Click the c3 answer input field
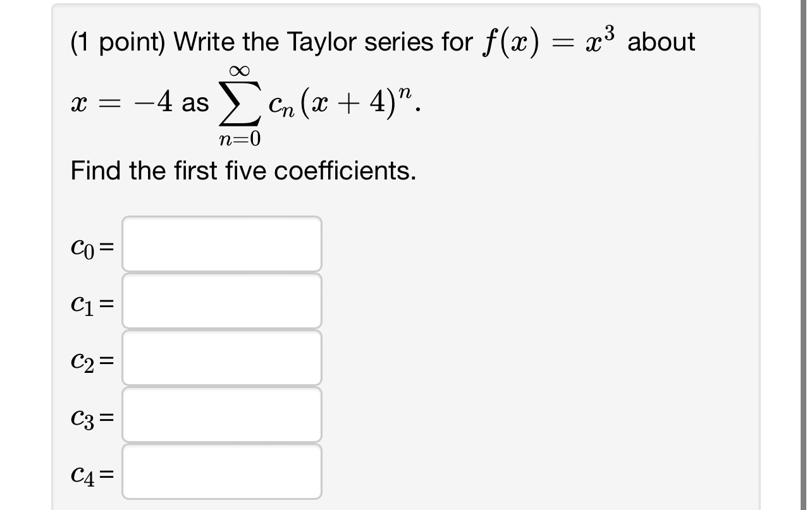The height and width of the screenshot is (510, 812). point(221,414)
